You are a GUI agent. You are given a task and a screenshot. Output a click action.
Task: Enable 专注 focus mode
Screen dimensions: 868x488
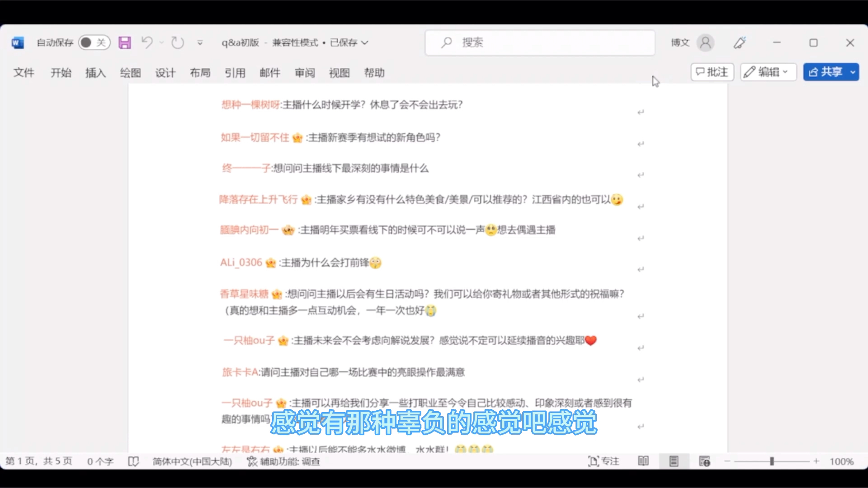(604, 461)
